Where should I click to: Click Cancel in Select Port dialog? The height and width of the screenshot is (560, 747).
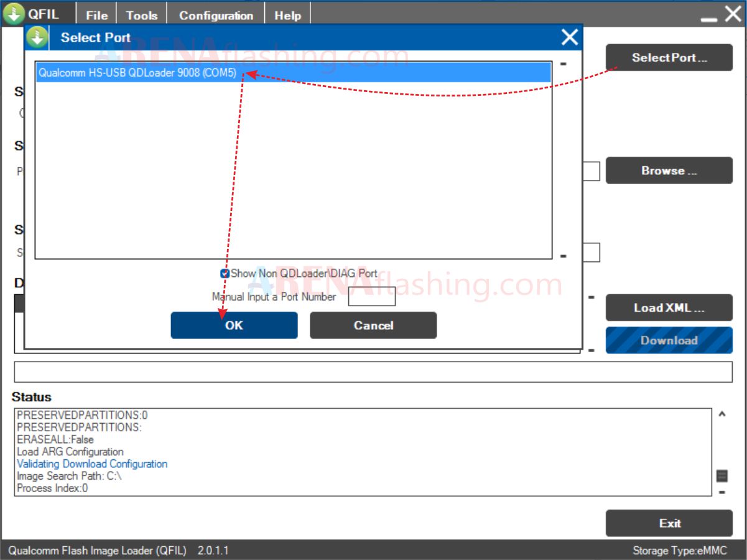[x=373, y=325]
